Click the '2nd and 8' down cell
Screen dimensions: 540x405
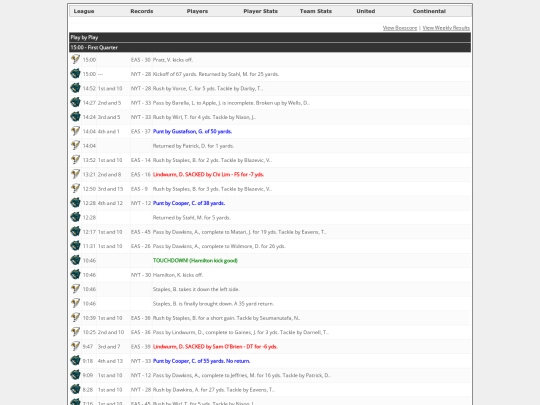(x=110, y=175)
